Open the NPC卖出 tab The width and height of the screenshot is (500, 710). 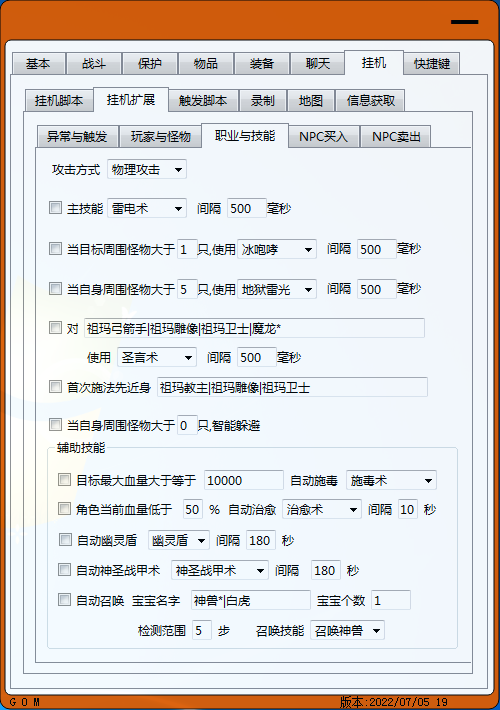pyautogui.click(x=396, y=137)
